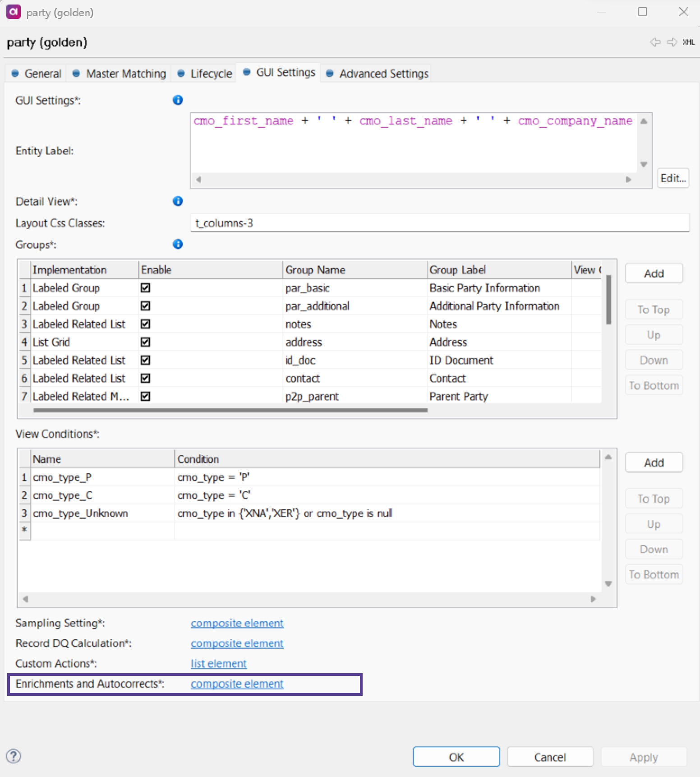This screenshot has height=777, width=700.
Task: Click the Layout Css Classes input field
Action: [440, 223]
